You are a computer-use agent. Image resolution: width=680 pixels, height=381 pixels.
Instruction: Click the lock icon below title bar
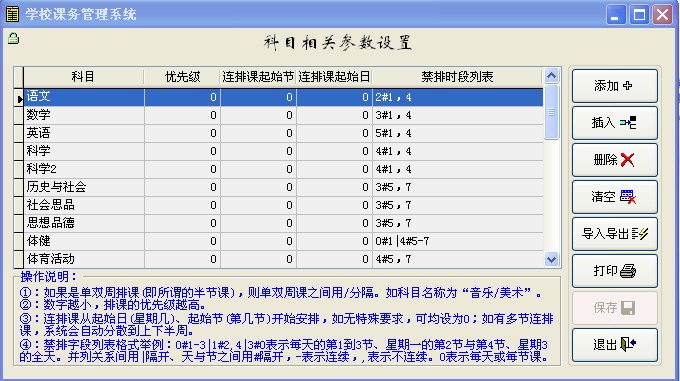(13, 39)
